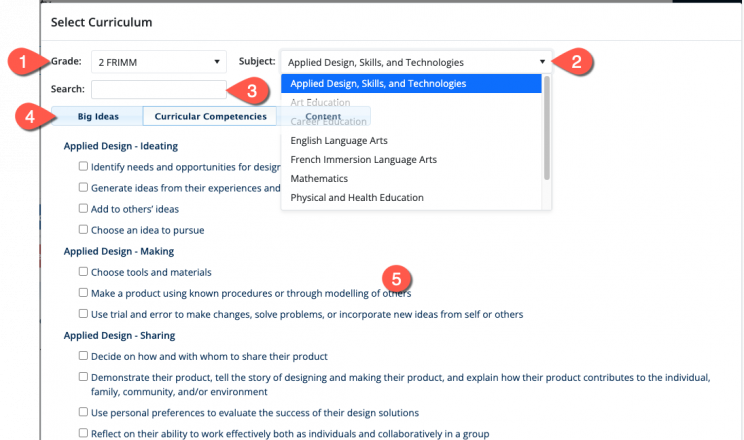Choose English Language Arts subject

[x=411, y=140]
